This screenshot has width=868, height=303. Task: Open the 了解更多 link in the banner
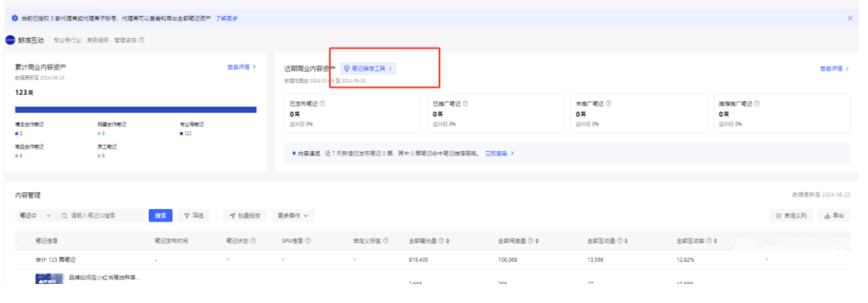pos(226,18)
